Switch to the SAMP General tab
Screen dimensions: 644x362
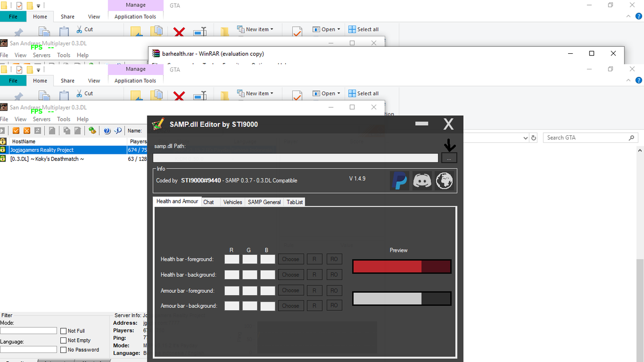(264, 202)
